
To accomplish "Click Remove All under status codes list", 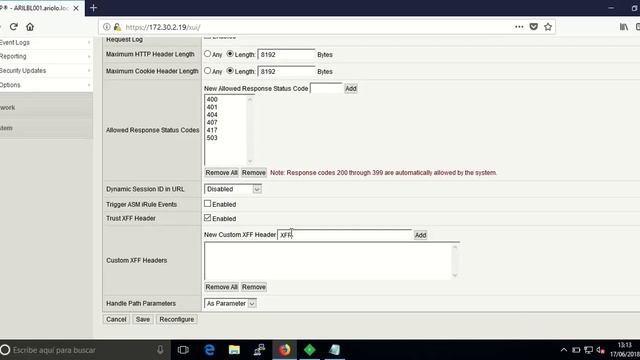I will (221, 173).
